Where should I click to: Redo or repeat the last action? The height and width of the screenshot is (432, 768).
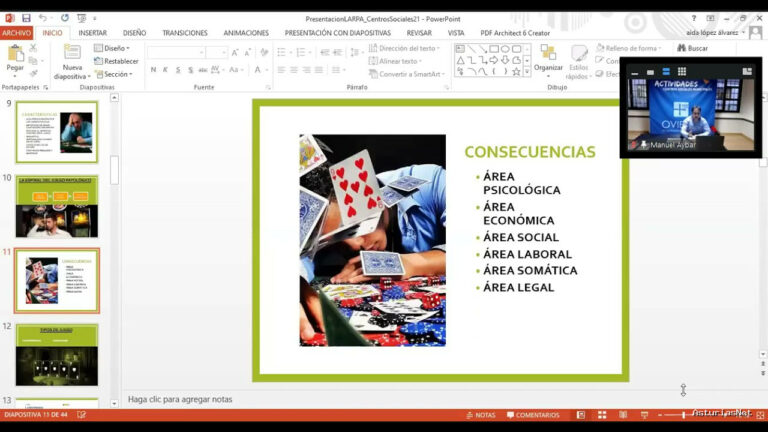tap(65, 18)
